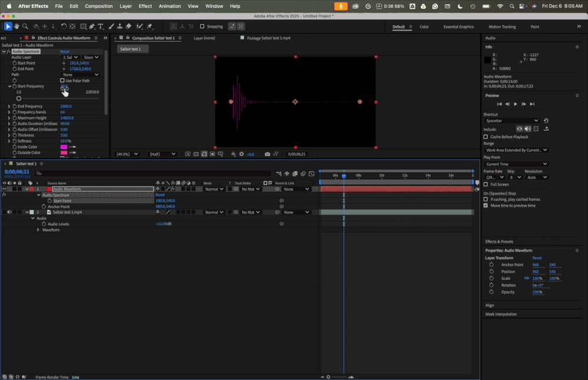Screen dimensions: 588x380
Task: Expand the Waveform group under layer 2
Action: point(38,230)
